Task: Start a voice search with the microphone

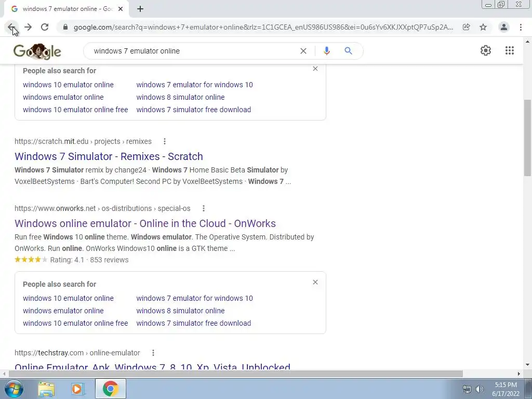Action: click(326, 51)
